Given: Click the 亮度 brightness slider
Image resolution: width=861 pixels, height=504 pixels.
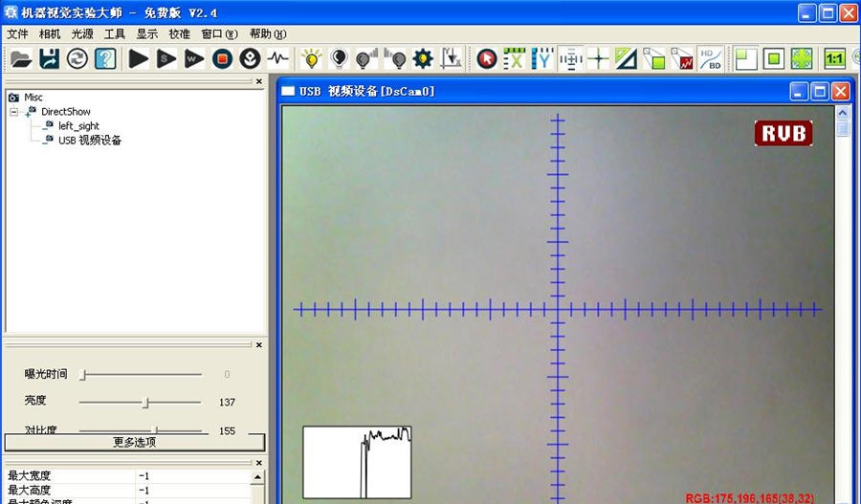Looking at the screenshot, I should click(x=145, y=403).
